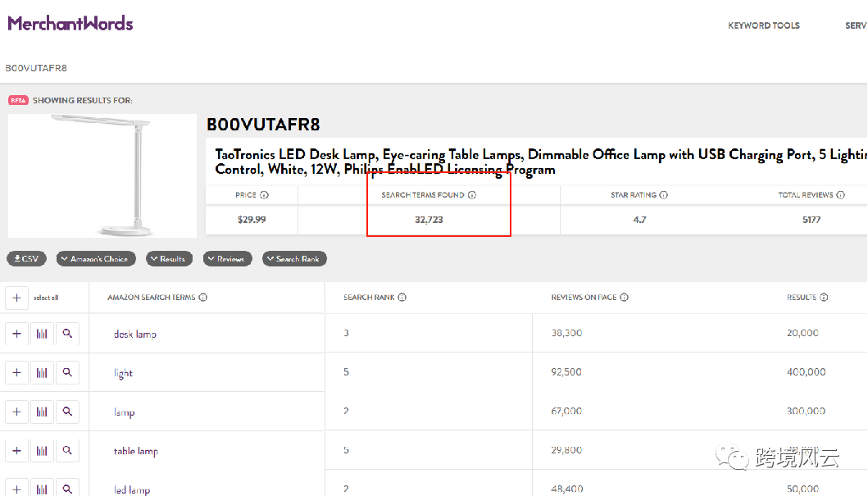Click the 29,800 reviews value for table lamp
The height and width of the screenshot is (496, 868).
(566, 450)
